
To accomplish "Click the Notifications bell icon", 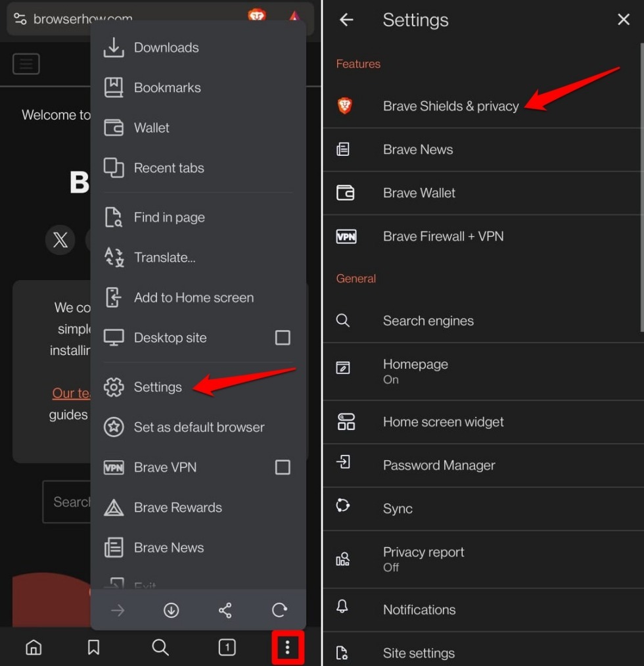I will [x=342, y=607].
